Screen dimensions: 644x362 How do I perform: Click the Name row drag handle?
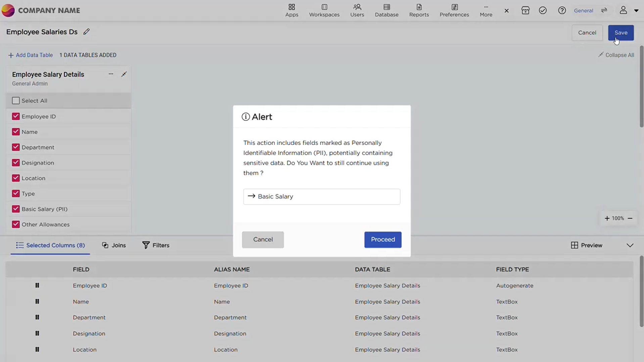pos(37,302)
